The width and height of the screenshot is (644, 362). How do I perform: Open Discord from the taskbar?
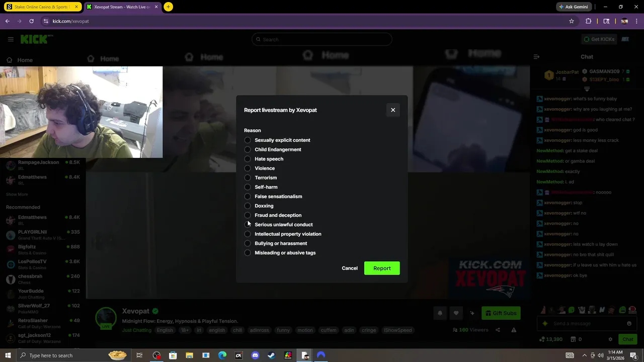255,355
